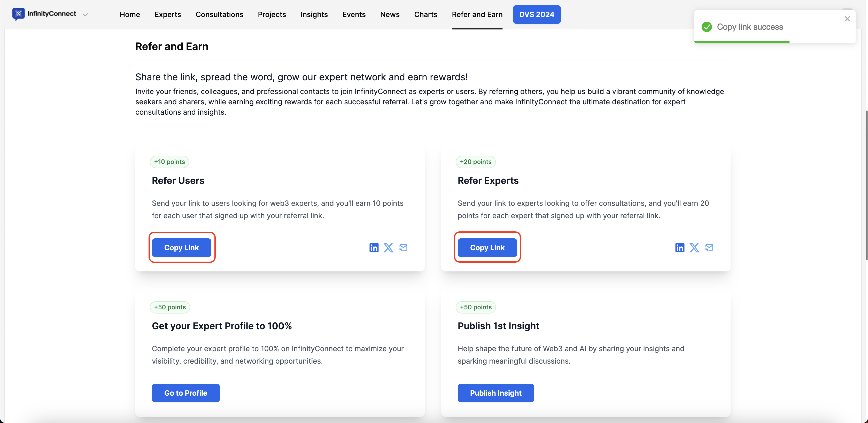Open the DVS 2024 button
This screenshot has width=868, height=423.
(537, 14)
